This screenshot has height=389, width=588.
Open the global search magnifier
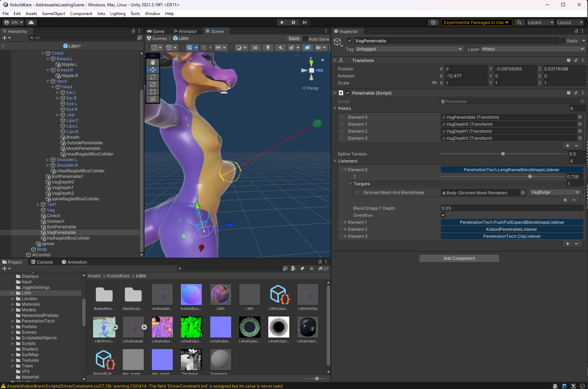pyautogui.click(x=519, y=22)
